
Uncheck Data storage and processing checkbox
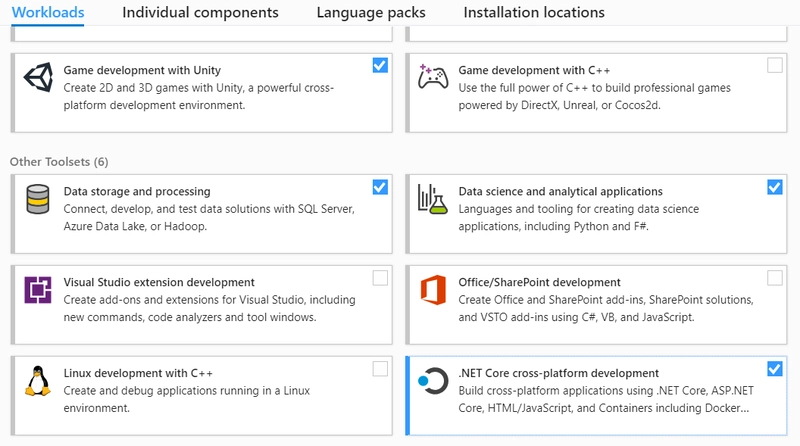380,187
